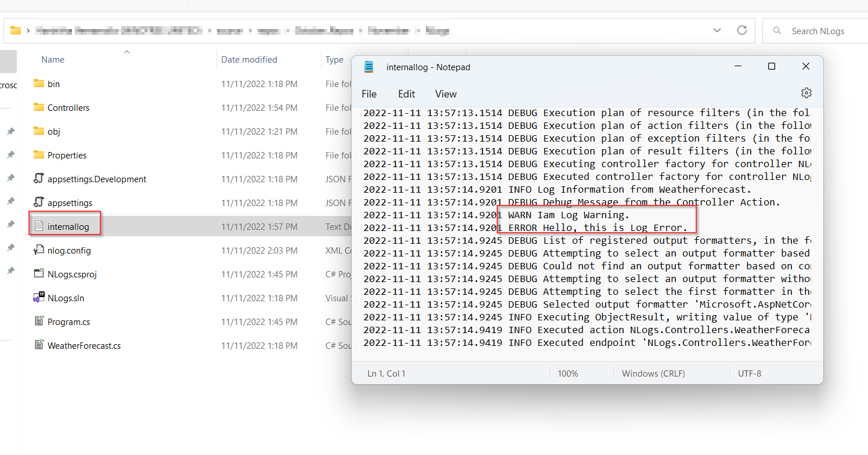This screenshot has height=455, width=868.
Task: Select the WeatherForecast.cs file name
Action: (x=84, y=346)
